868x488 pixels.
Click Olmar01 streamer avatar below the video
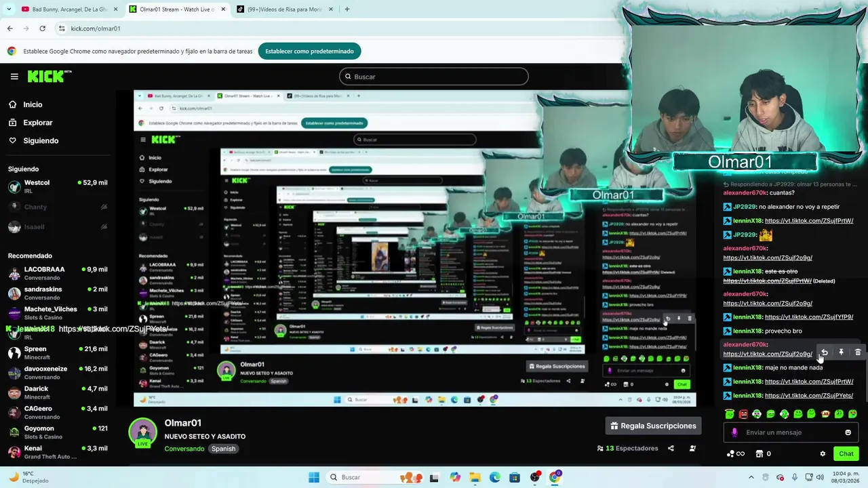coord(143,432)
